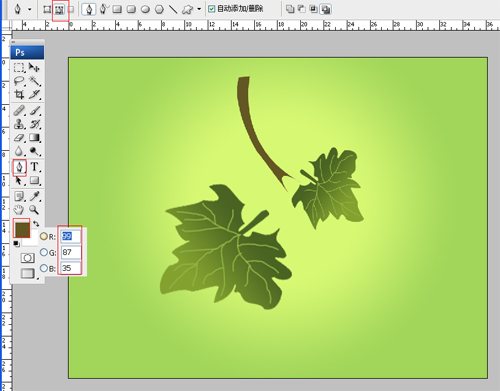The height and width of the screenshot is (391, 500).
Task: Select the Hand tool
Action: (x=19, y=210)
